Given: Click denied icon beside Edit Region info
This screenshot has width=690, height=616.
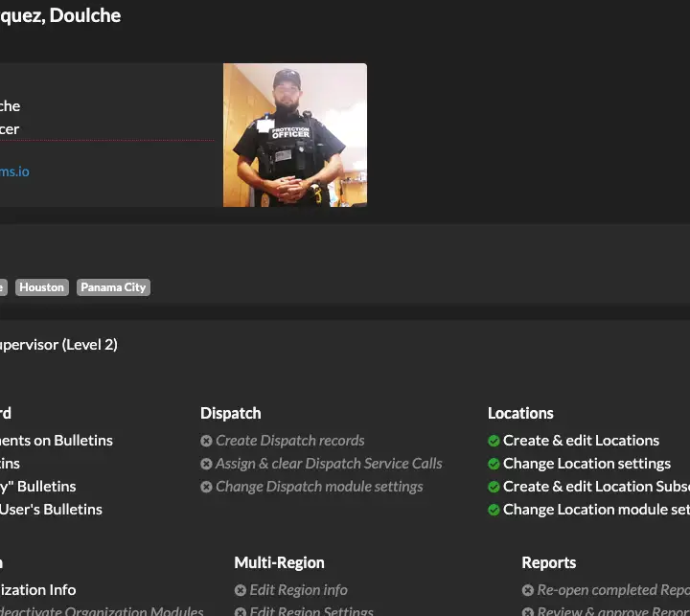Looking at the screenshot, I should click(240, 590).
